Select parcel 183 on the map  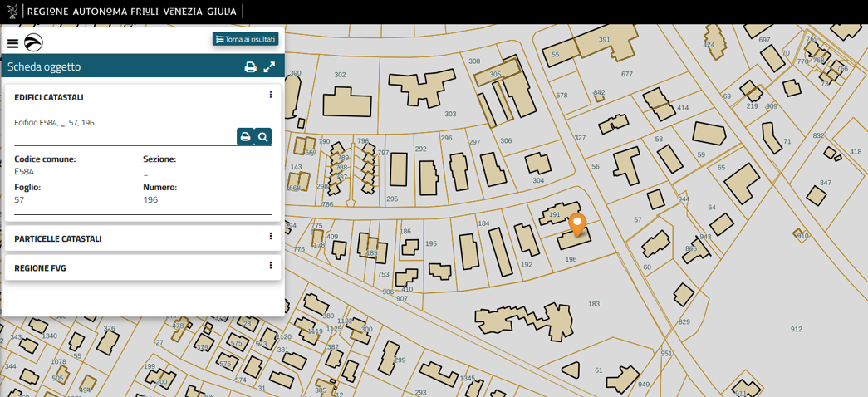(x=593, y=304)
